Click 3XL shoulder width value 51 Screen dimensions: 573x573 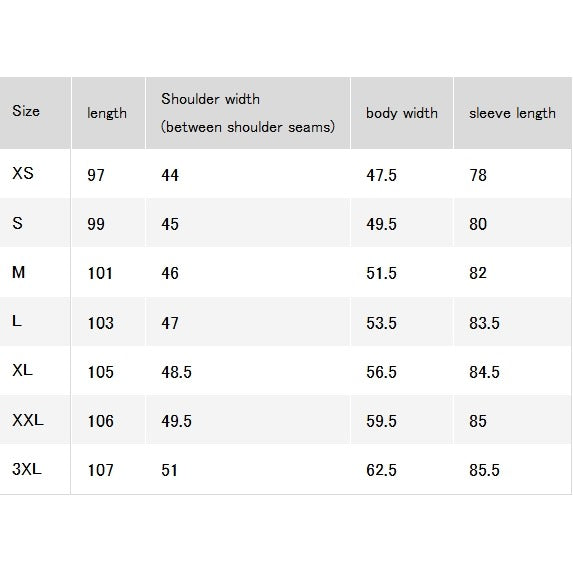(x=169, y=470)
